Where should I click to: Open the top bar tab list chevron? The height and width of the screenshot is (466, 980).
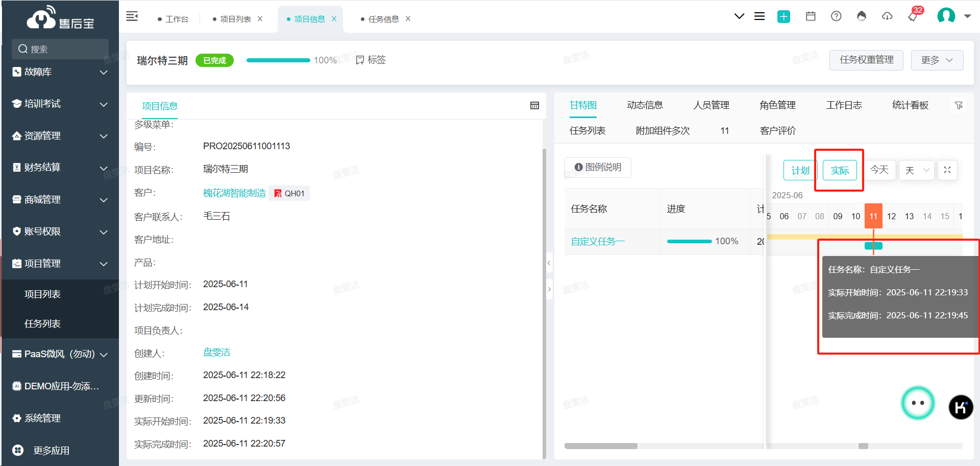(x=739, y=16)
